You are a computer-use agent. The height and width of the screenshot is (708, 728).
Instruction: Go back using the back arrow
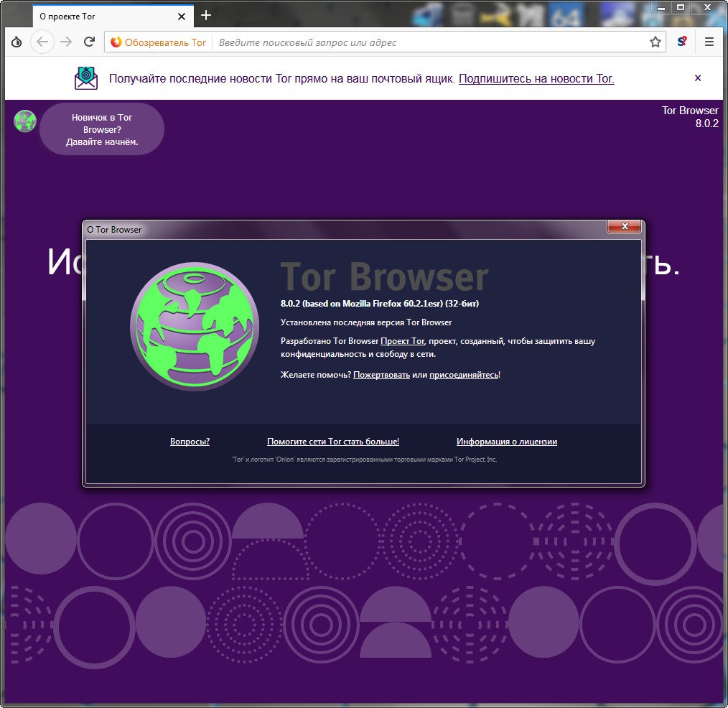42,42
